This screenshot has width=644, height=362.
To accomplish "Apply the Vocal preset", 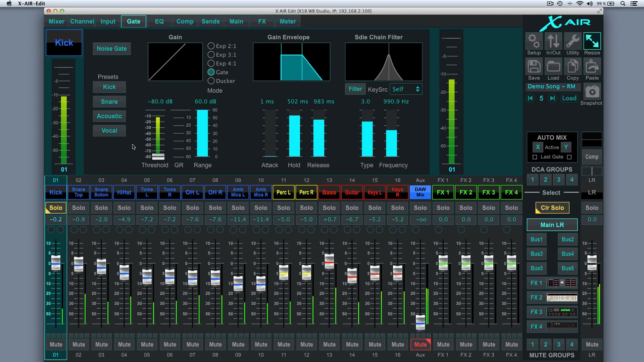I will pyautogui.click(x=109, y=130).
